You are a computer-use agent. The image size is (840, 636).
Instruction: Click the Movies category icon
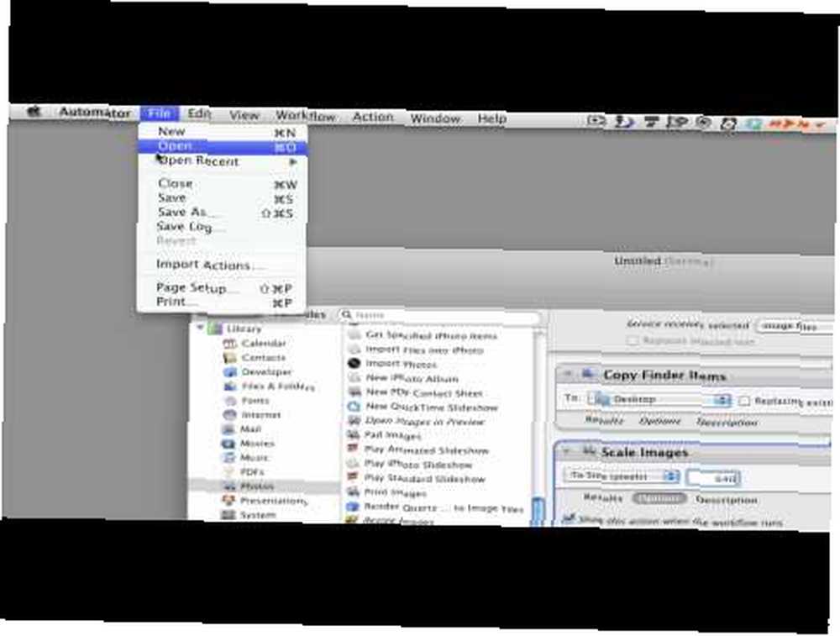(x=228, y=444)
